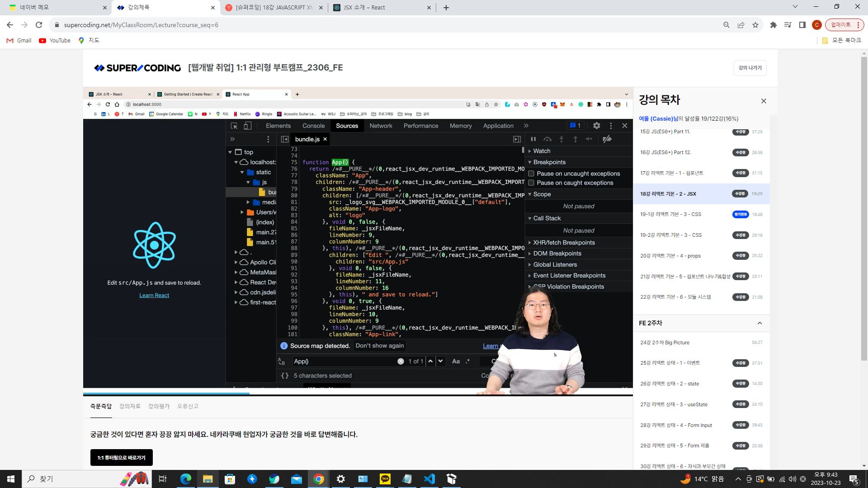The width and height of the screenshot is (868, 488).
Task: Click the Learn React link in video
Action: pyautogui.click(x=154, y=296)
